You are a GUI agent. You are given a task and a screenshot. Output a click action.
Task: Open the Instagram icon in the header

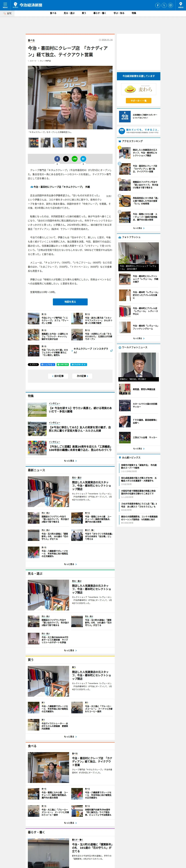(170, 5)
